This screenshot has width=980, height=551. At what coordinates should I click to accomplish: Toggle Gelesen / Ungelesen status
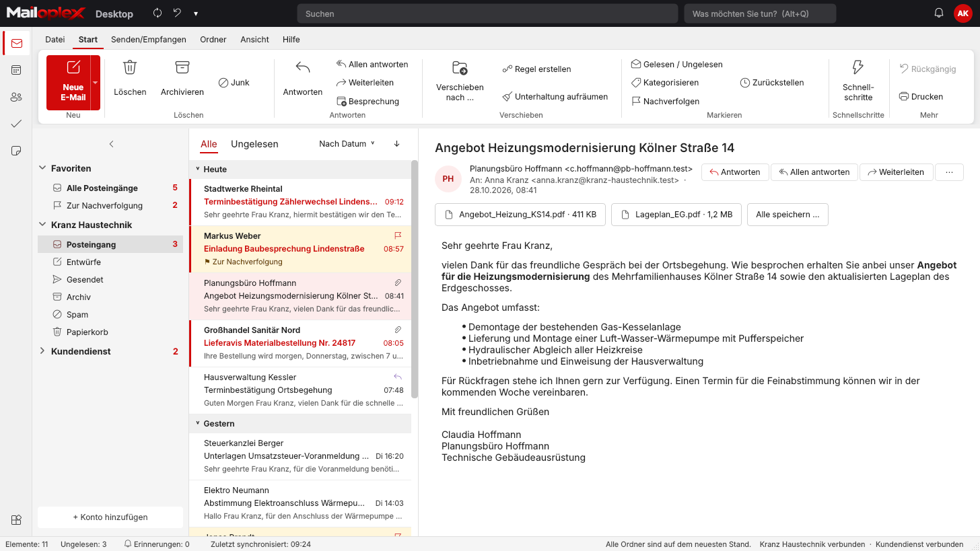[x=676, y=65]
